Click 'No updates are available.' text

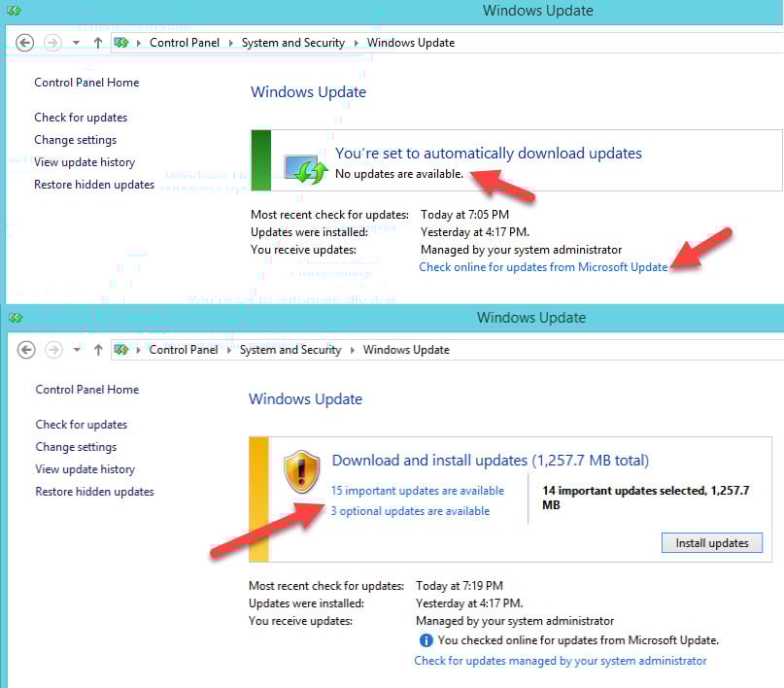click(399, 174)
